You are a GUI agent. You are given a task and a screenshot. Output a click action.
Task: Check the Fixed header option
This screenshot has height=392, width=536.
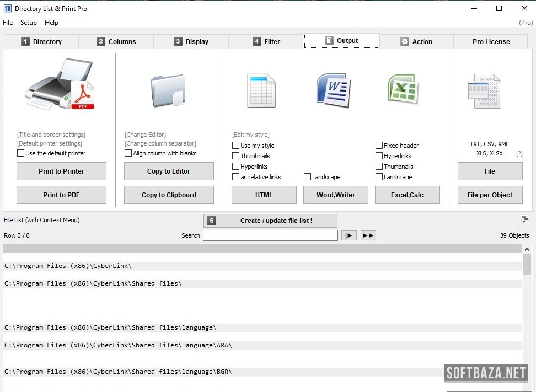(x=379, y=146)
